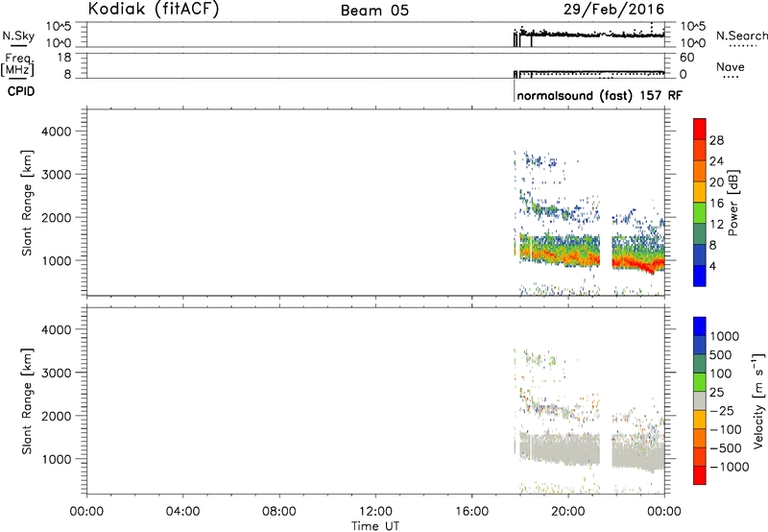
Task: Click the date '29/Feb/2016'
Action: coord(613,9)
